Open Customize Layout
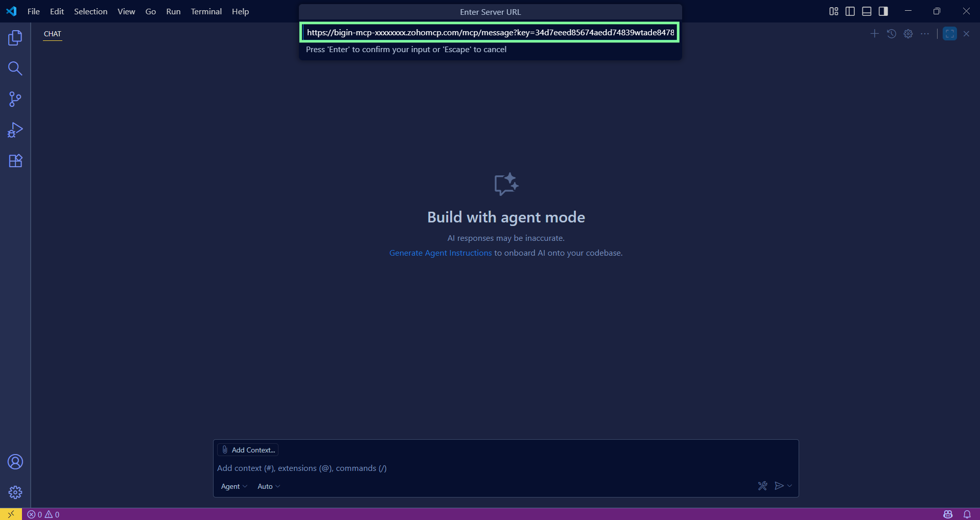The image size is (980, 520). tap(834, 11)
